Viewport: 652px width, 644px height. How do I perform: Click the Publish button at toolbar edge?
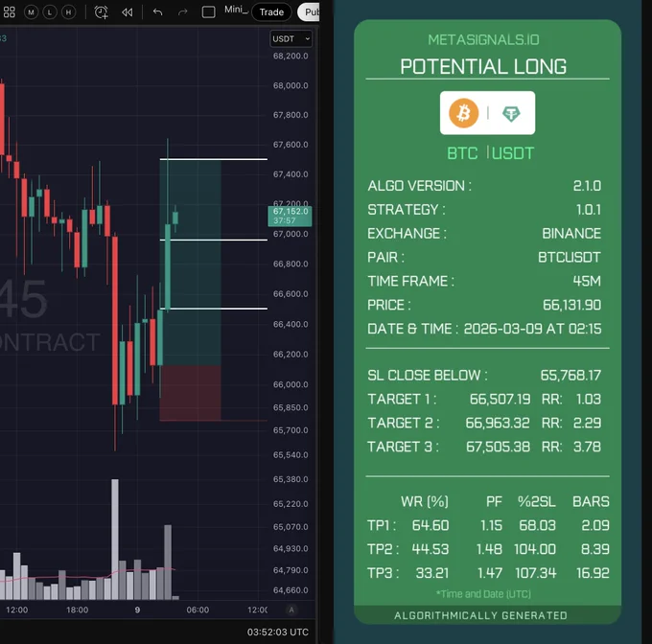[309, 12]
